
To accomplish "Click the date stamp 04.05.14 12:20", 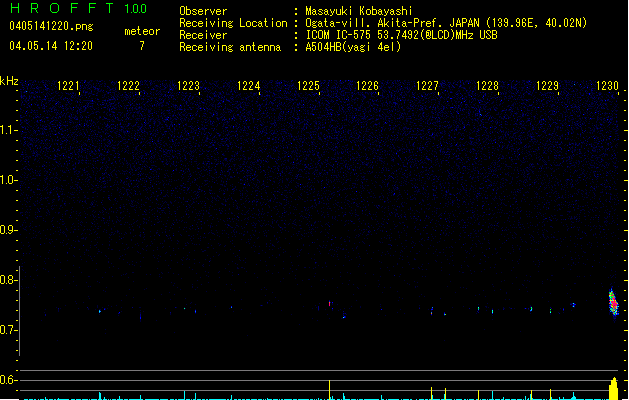I will point(51,46).
